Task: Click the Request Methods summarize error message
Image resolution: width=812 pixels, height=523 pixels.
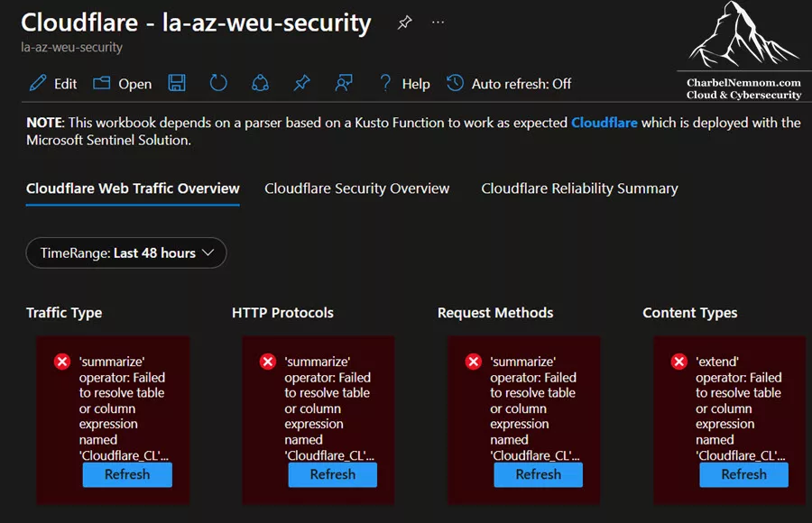Action: 534,408
